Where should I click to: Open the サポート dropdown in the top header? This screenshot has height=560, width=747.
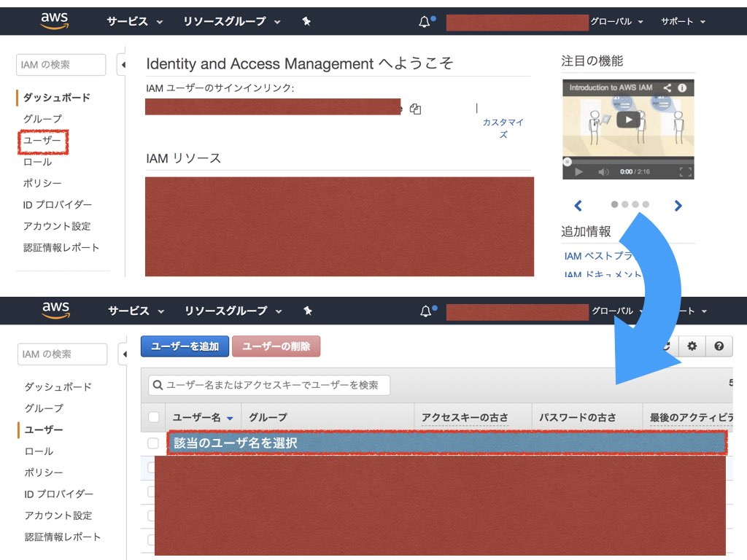(x=683, y=21)
